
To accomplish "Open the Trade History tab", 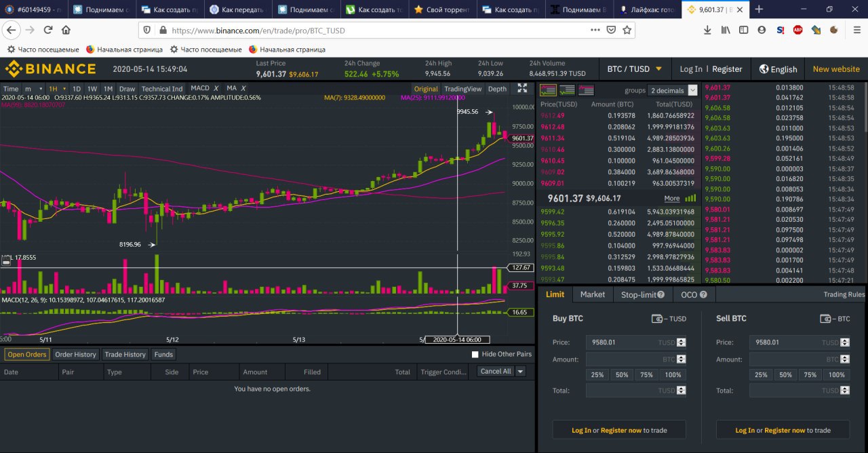I will [x=125, y=354].
